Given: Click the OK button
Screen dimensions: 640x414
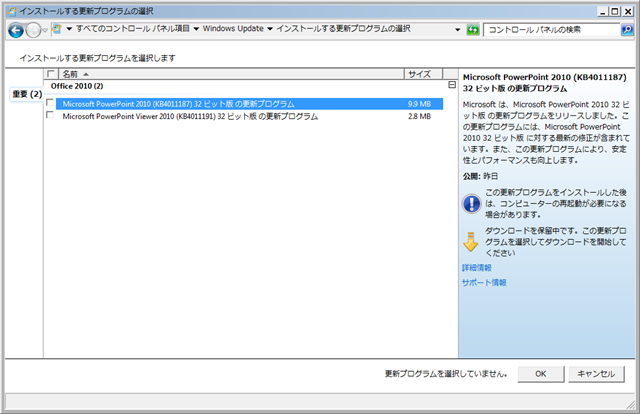Looking at the screenshot, I should click(541, 374).
